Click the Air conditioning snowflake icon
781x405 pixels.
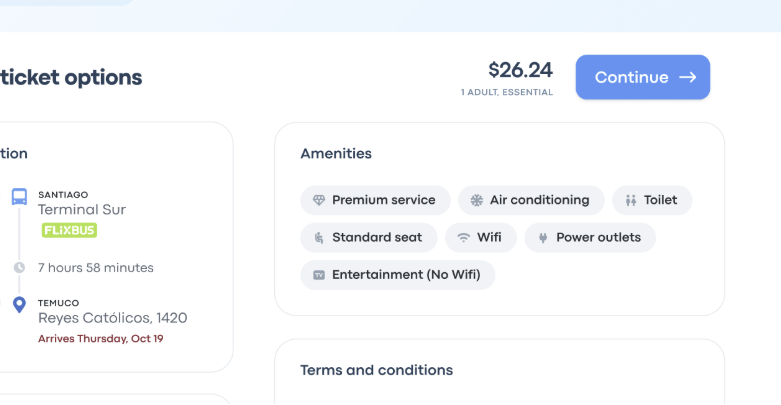(x=477, y=200)
